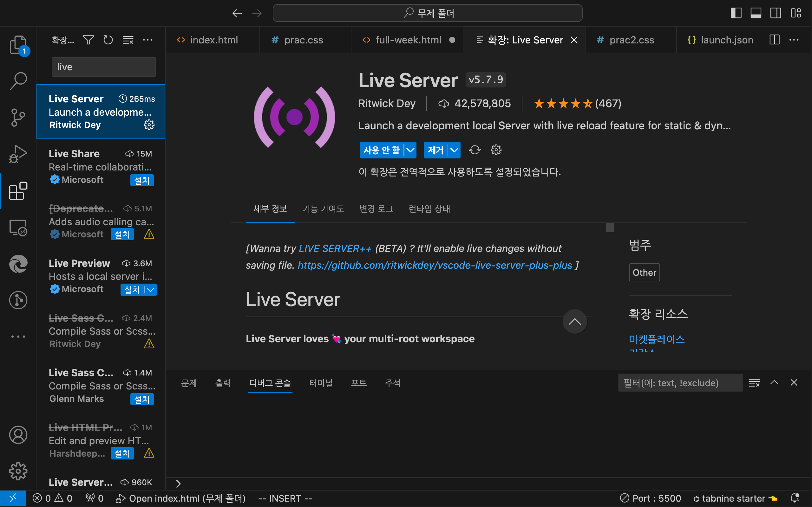Open the Accounts icon menu
Viewport: 812px width, 507px height.
pyautogui.click(x=18, y=435)
